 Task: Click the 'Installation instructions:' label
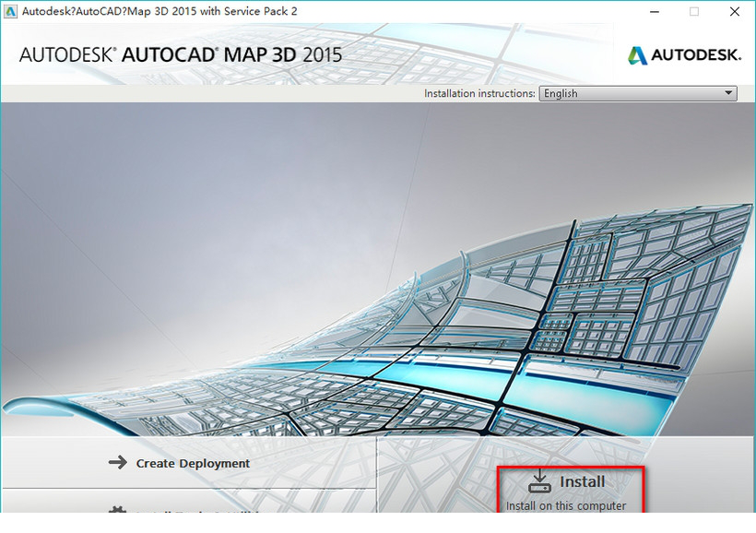(x=479, y=93)
